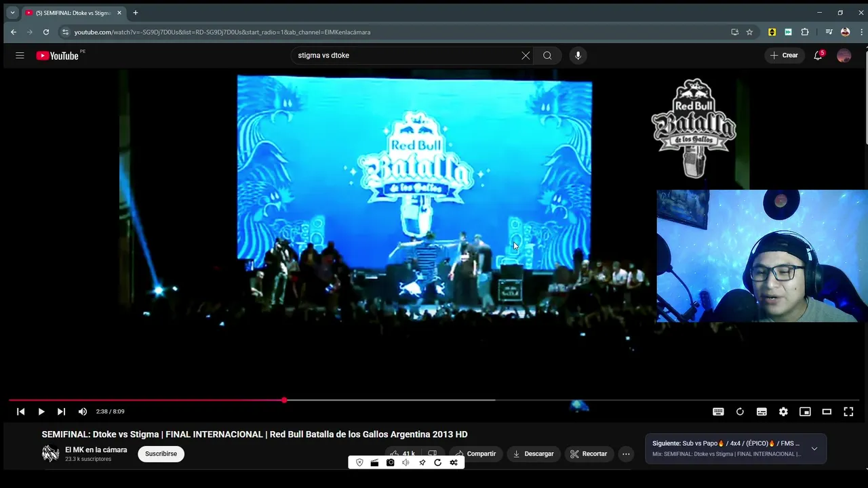868x488 pixels.
Task: Open the notifications bell
Action: (x=818, y=56)
